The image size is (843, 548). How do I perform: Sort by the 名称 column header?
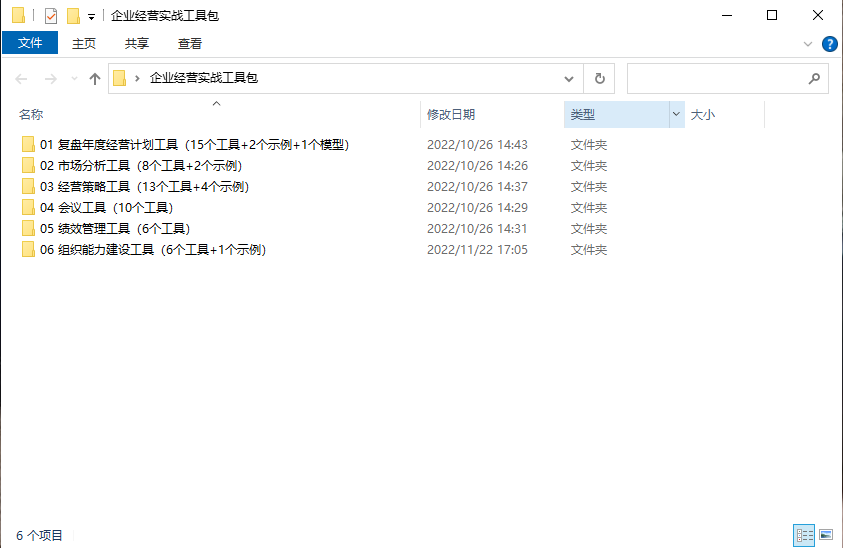click(x=31, y=115)
